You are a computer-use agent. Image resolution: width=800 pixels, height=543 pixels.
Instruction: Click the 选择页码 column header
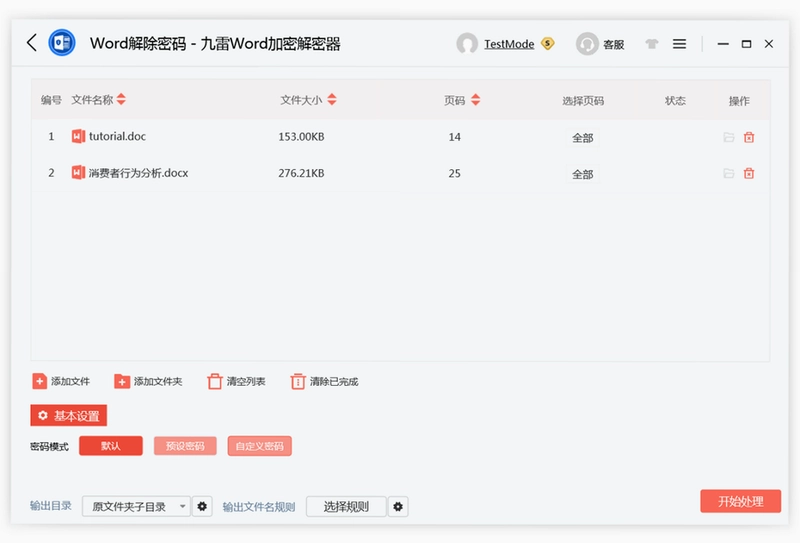point(583,101)
